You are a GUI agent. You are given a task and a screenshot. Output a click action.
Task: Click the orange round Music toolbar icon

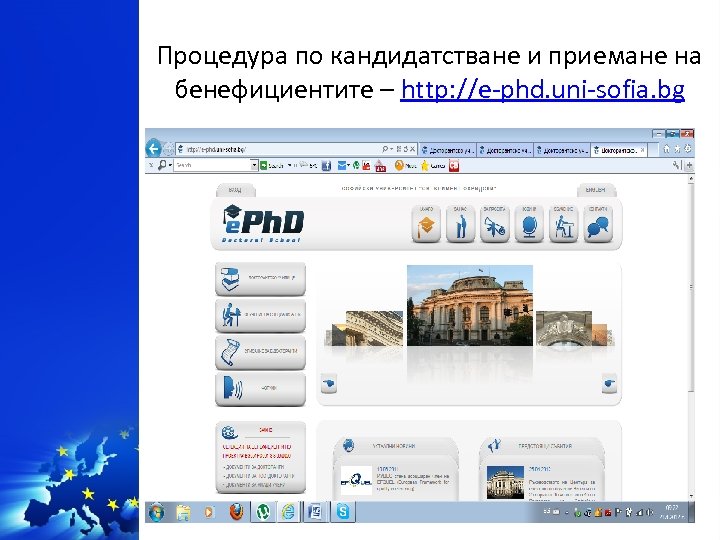[x=399, y=165]
